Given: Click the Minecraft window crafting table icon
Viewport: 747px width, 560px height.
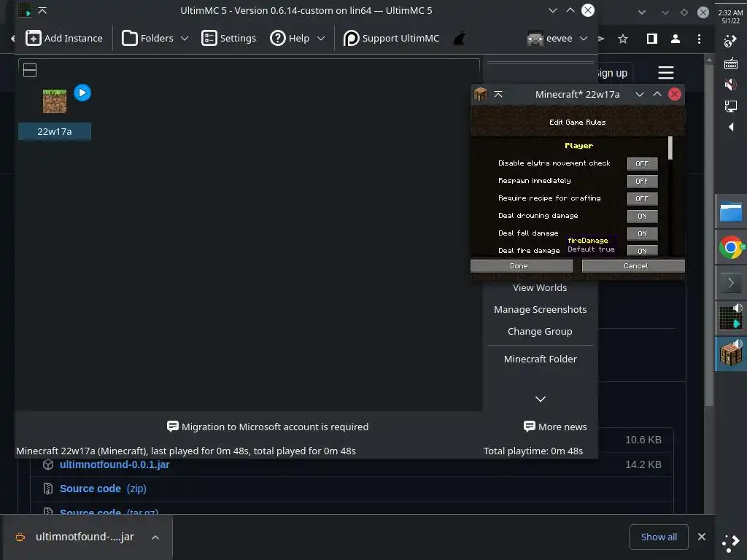Looking at the screenshot, I should coord(480,94).
